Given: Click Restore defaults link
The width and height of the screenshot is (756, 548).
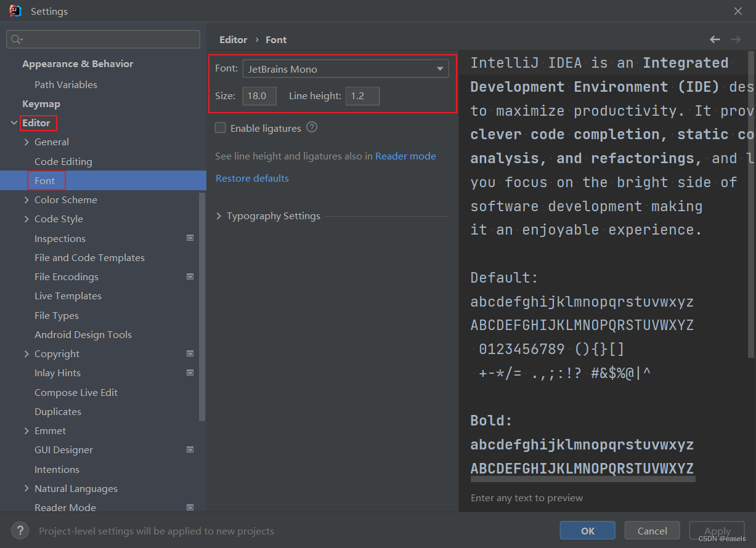Looking at the screenshot, I should click(252, 178).
